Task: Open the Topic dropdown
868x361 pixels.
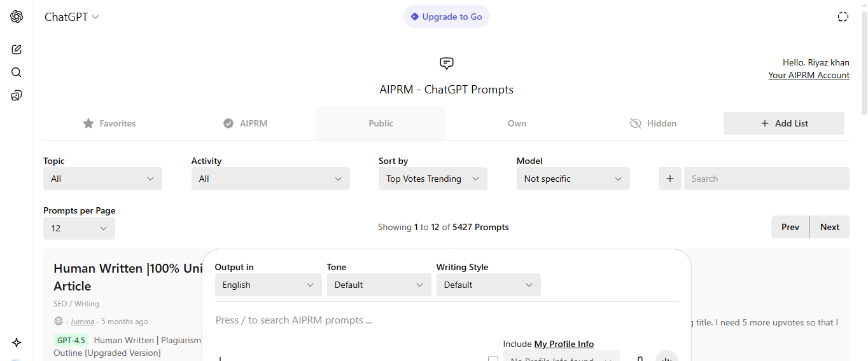Action: [x=102, y=179]
